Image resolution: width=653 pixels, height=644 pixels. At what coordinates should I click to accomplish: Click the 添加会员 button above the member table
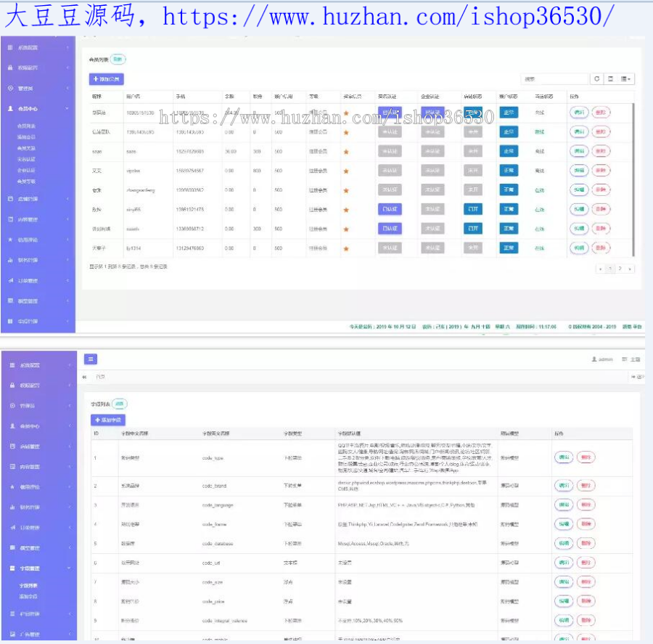pos(106,78)
